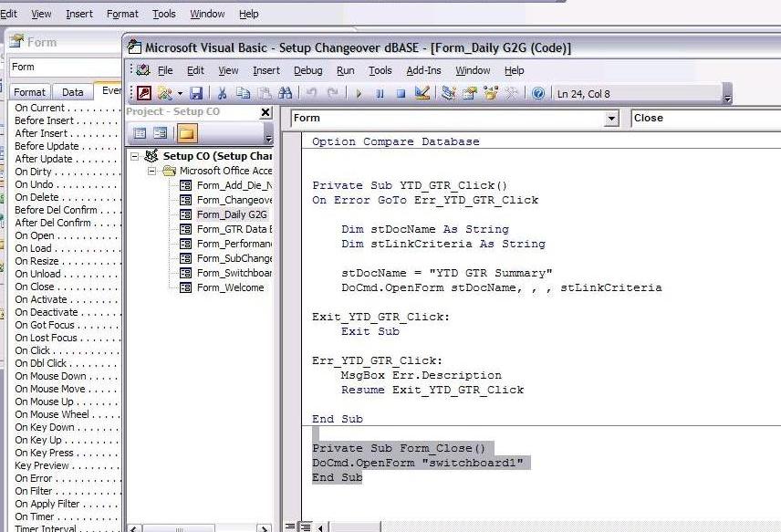Open the Add-Ins menu

423,71
